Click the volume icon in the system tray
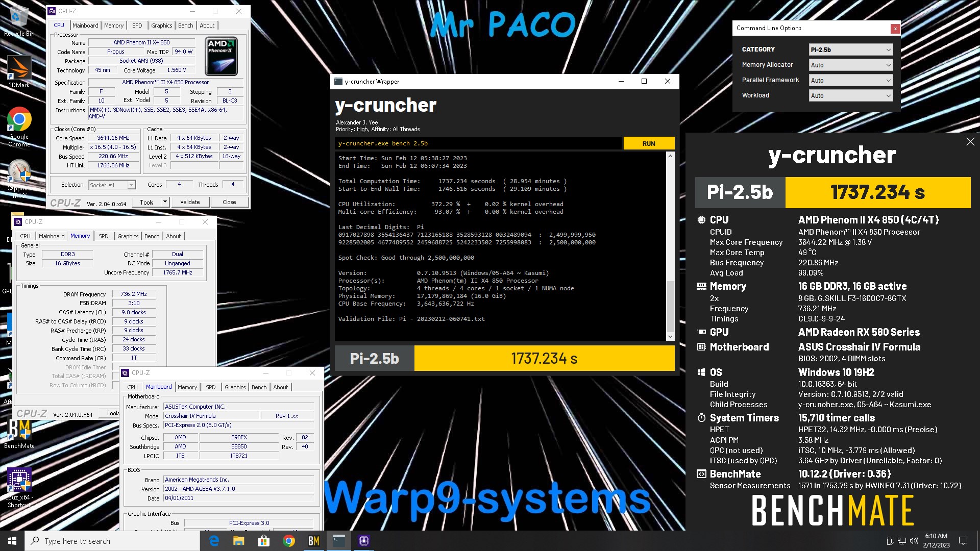This screenshot has height=551, width=980. pyautogui.click(x=914, y=541)
